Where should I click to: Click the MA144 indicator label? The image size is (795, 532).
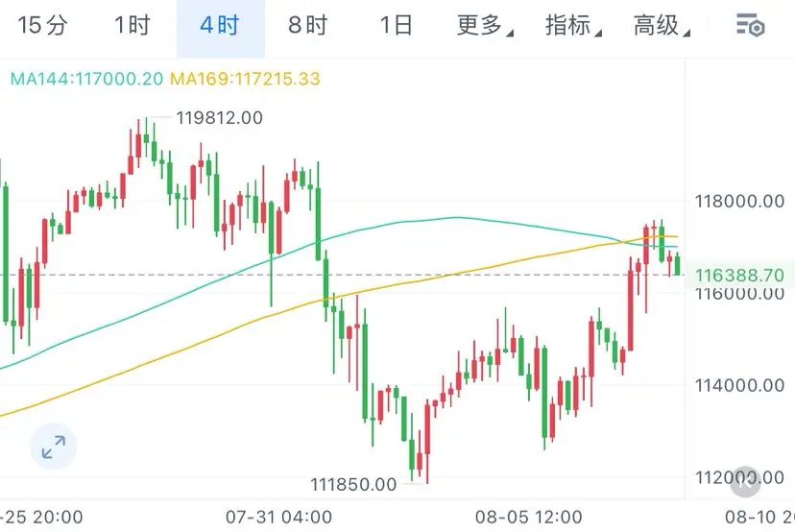(x=86, y=79)
